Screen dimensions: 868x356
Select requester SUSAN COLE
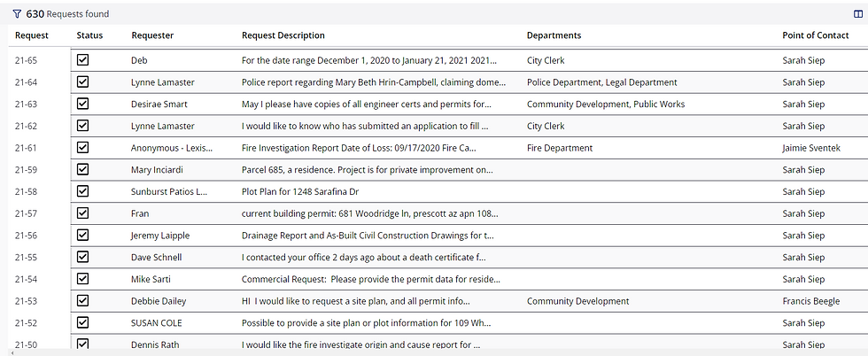pyautogui.click(x=156, y=322)
